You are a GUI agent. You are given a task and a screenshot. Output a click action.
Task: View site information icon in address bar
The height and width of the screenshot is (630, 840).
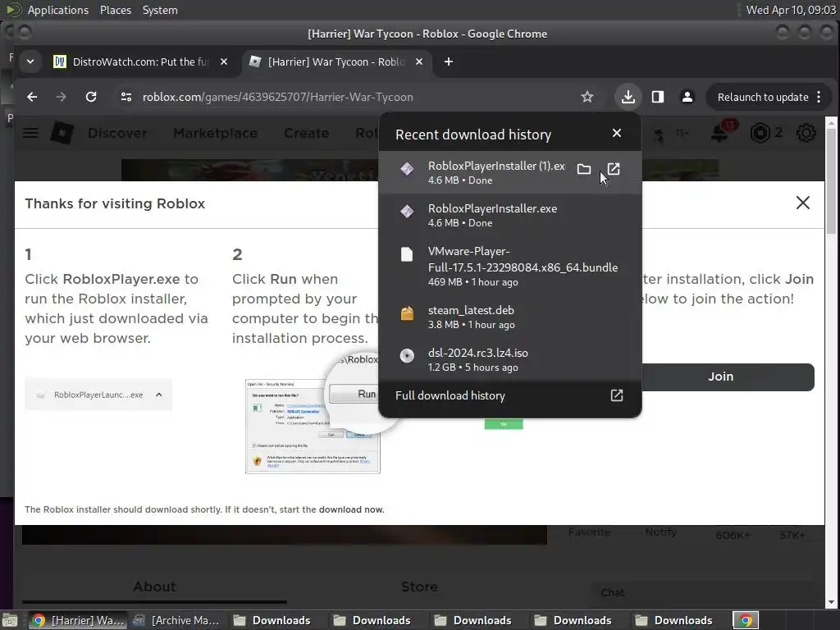point(126,97)
